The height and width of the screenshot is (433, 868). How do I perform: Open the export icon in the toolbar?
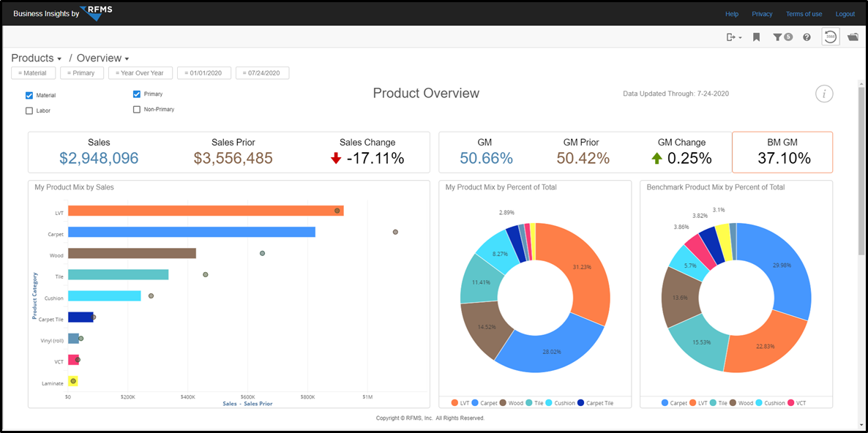tap(731, 37)
